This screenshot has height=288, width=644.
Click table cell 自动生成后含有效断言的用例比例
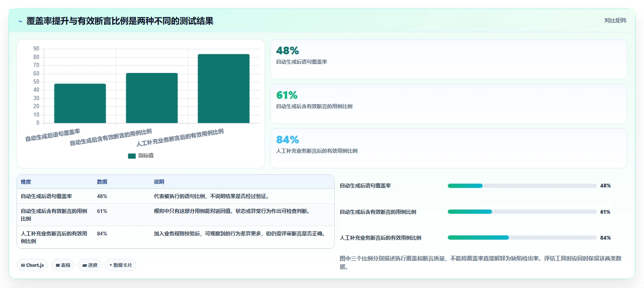[x=54, y=215]
